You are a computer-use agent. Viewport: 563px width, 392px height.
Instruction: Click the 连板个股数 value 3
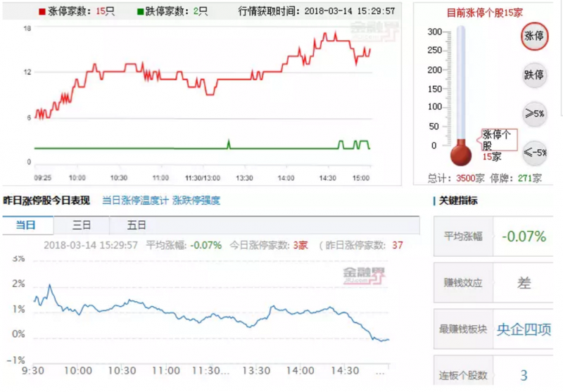point(524,375)
